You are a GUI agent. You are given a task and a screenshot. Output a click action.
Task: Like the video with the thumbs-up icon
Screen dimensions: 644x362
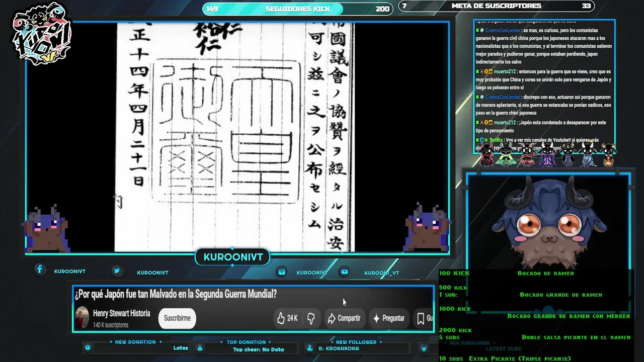[281, 318]
